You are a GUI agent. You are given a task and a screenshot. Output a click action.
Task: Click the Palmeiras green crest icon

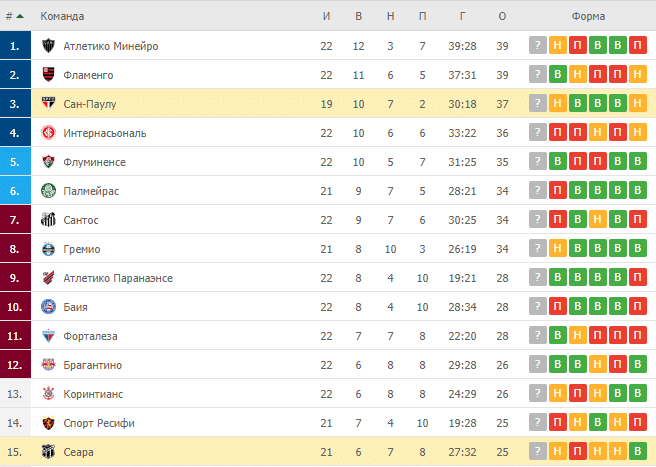(49, 191)
